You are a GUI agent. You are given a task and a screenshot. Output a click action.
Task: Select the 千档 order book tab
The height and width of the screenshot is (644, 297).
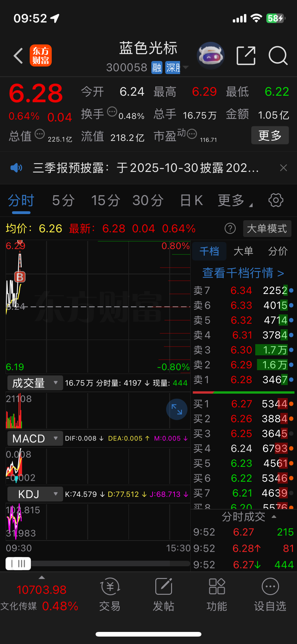pyautogui.click(x=209, y=251)
